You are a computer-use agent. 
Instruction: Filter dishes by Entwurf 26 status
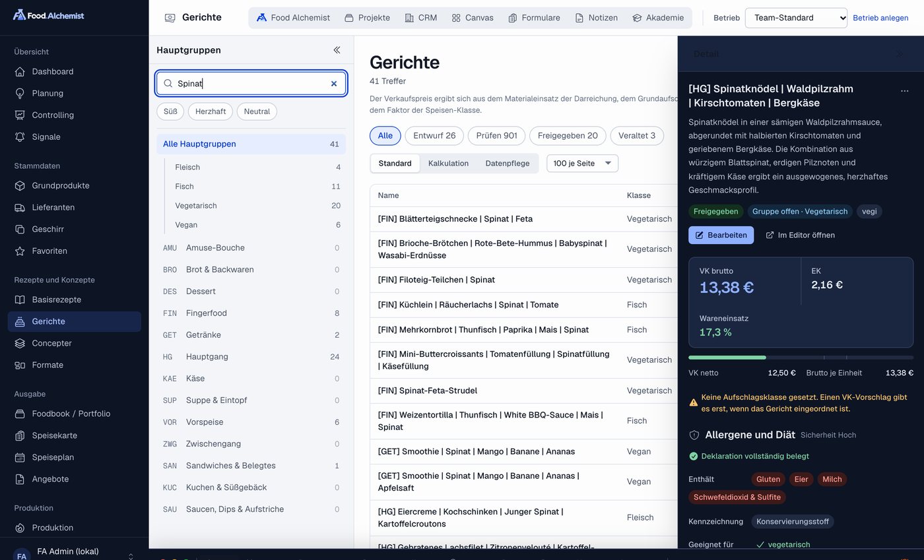pyautogui.click(x=434, y=136)
